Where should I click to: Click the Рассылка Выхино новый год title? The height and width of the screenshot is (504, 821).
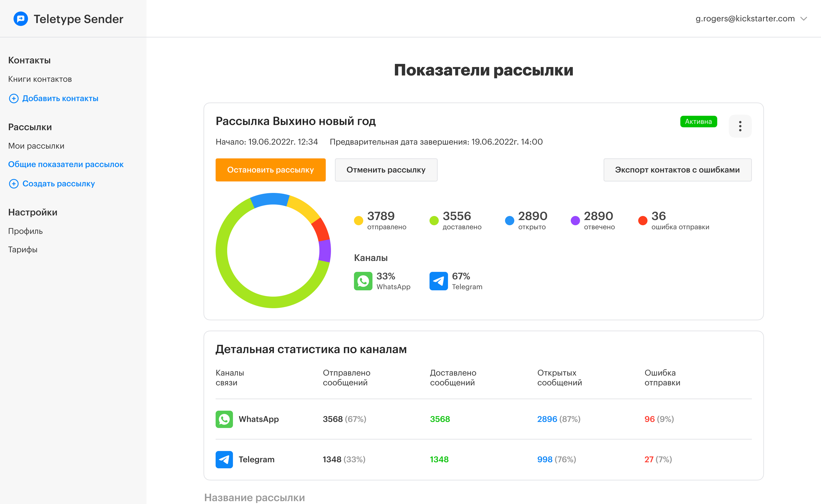tap(296, 121)
